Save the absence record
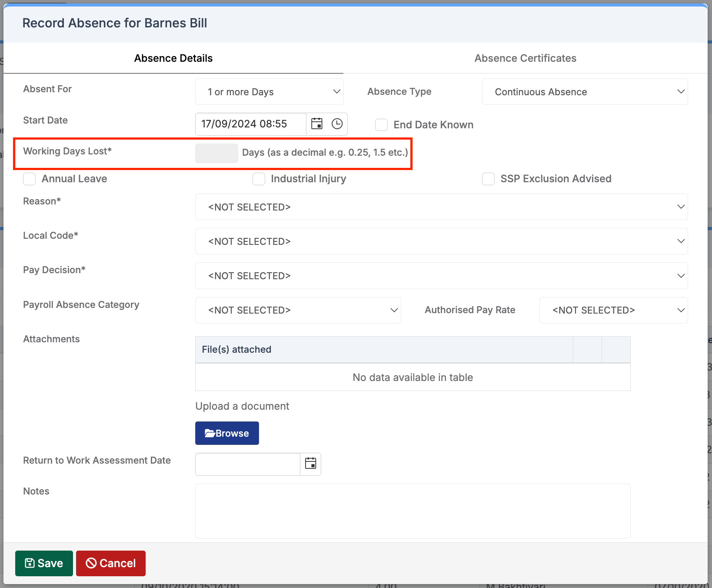The image size is (712, 588). (43, 563)
